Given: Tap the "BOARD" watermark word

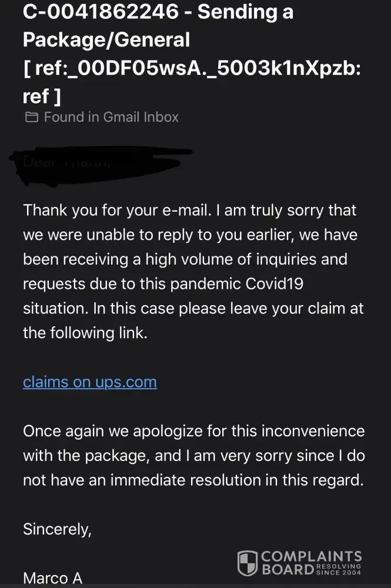Looking at the screenshot, I should click(x=287, y=569).
